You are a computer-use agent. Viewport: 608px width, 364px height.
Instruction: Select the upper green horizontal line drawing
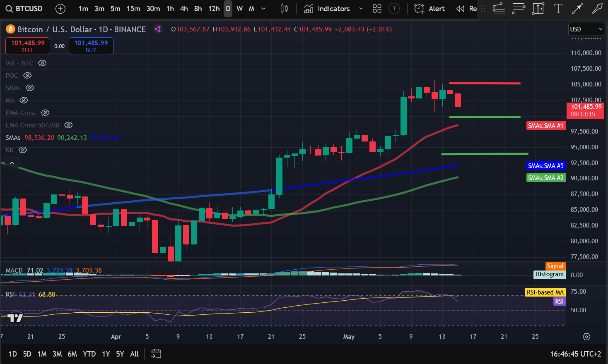pyautogui.click(x=485, y=117)
